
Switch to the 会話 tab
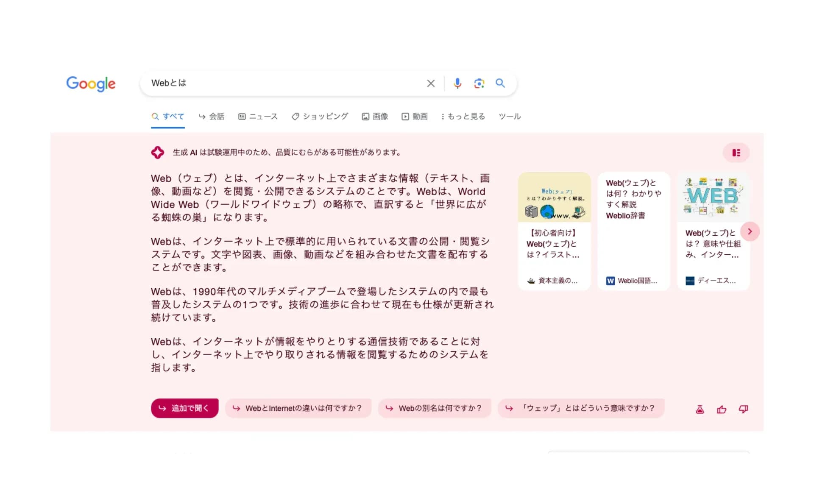pos(211,117)
